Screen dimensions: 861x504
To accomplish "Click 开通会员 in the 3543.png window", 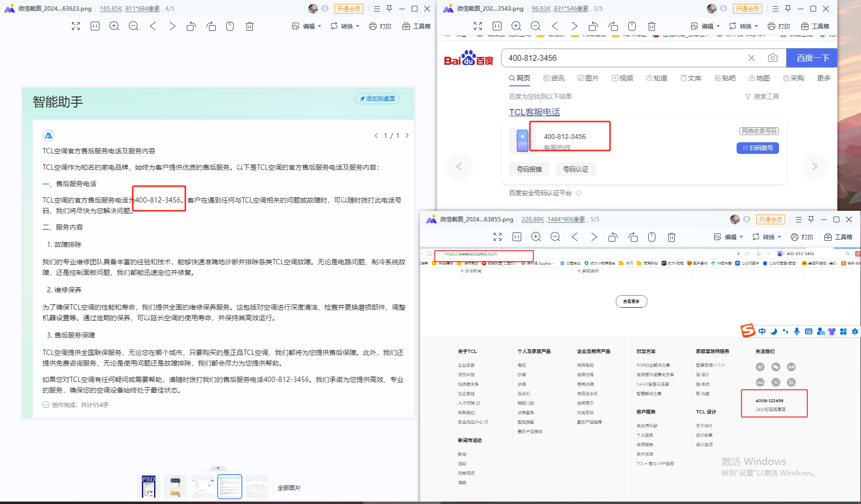I will (x=748, y=9).
